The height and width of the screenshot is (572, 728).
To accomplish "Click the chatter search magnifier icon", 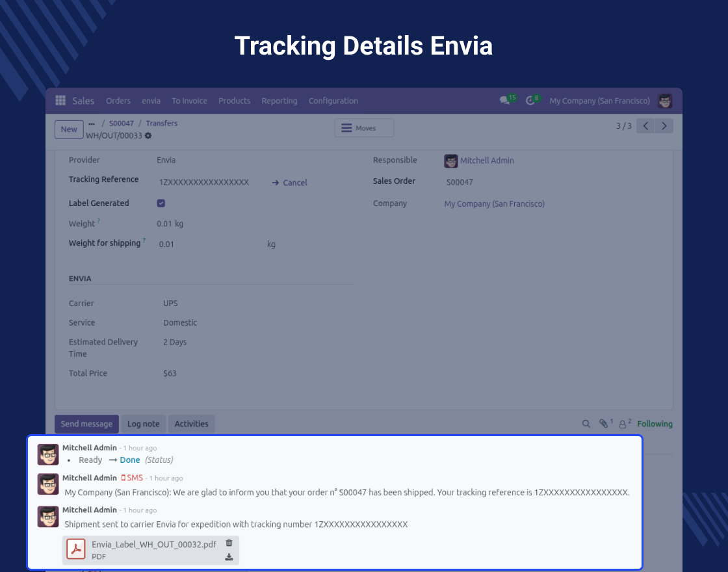I will [x=586, y=424].
